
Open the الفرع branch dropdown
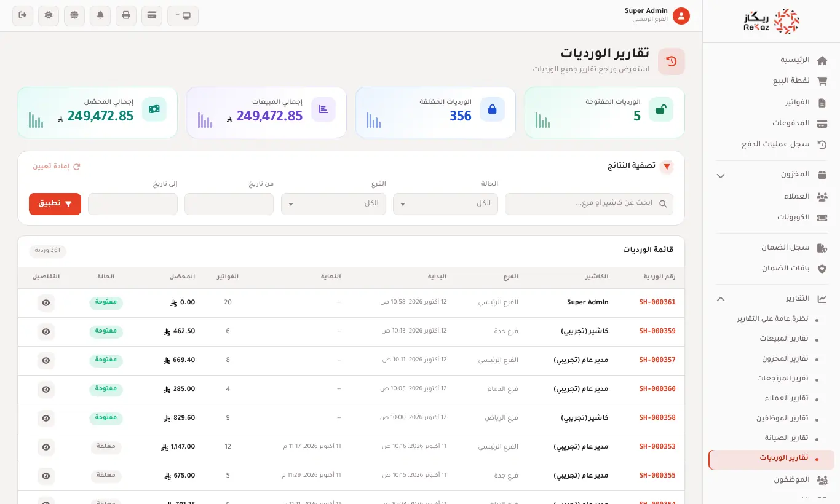334,204
